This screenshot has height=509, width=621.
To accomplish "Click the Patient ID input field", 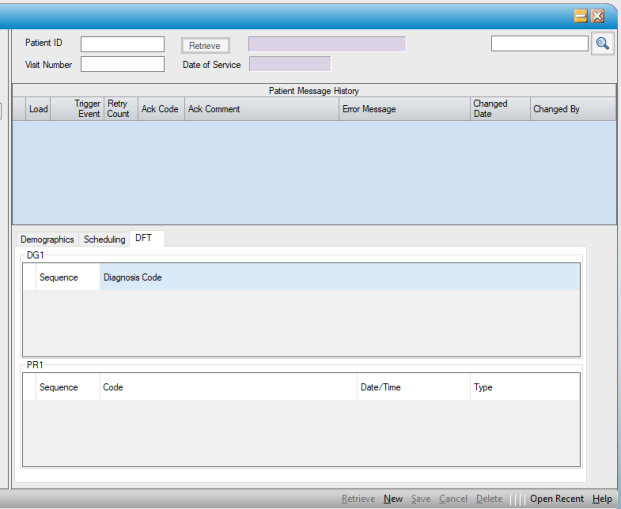I will click(x=122, y=45).
